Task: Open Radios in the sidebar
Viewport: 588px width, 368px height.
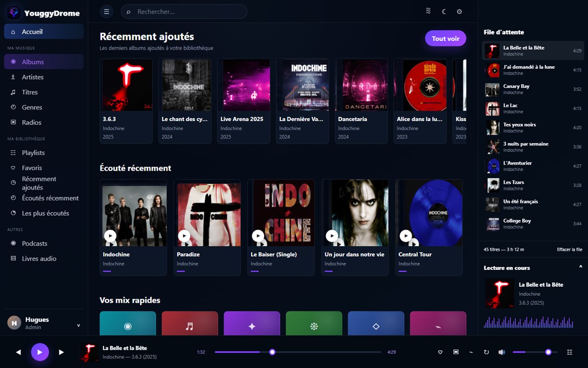Action: (x=44, y=122)
